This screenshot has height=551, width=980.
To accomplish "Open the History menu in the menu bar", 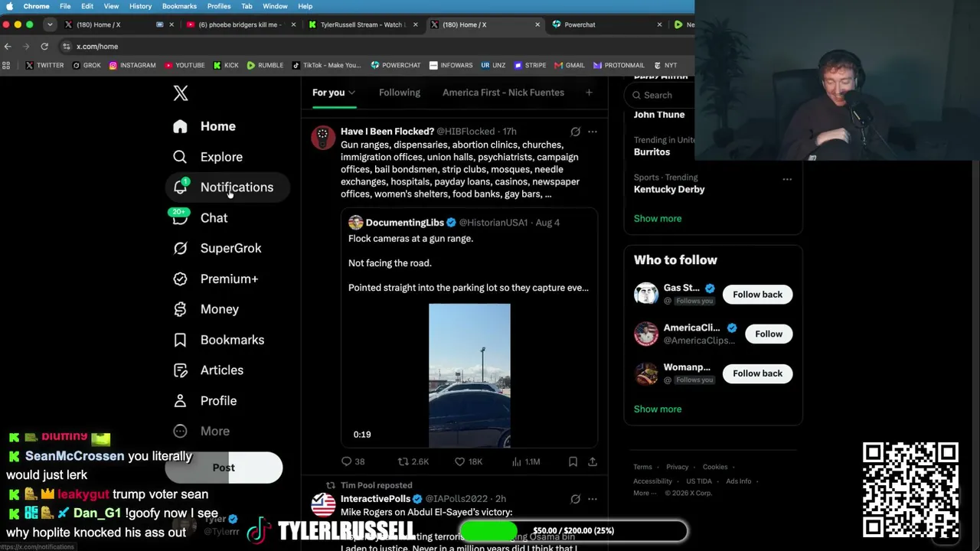I will pyautogui.click(x=140, y=6).
